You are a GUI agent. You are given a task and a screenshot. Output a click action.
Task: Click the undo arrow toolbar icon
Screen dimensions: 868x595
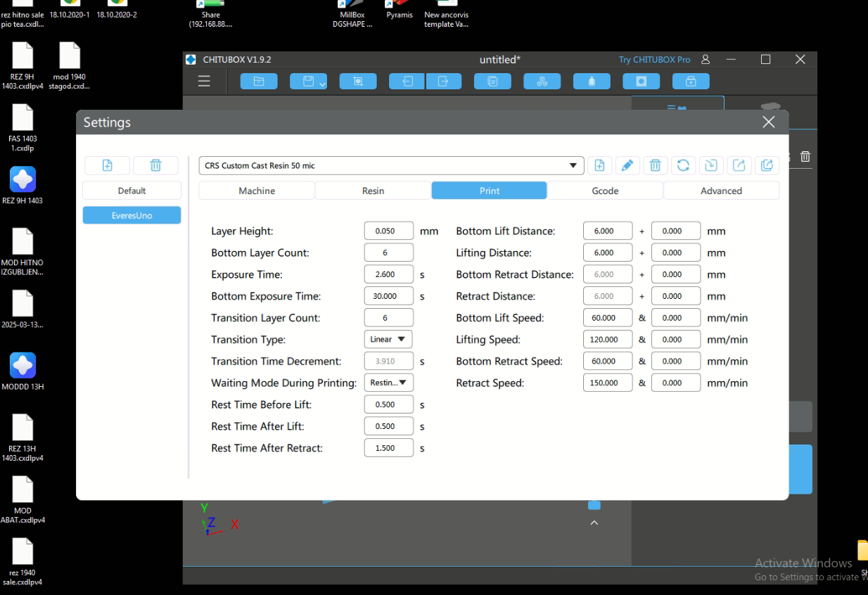pyautogui.click(x=407, y=82)
